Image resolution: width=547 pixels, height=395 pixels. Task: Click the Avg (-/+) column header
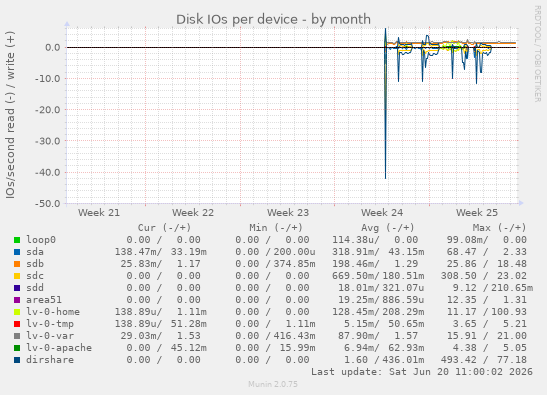(x=388, y=228)
